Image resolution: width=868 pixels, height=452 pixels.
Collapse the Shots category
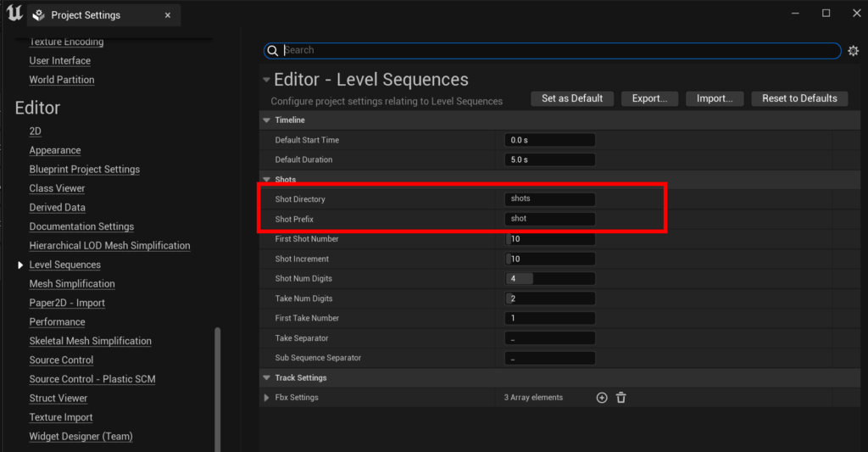tap(266, 180)
